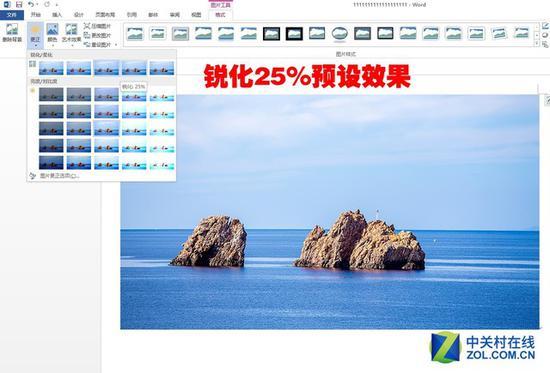550x373 pixels.
Task: Click the 艺术效果 Artistic Effects icon
Action: pos(71,29)
